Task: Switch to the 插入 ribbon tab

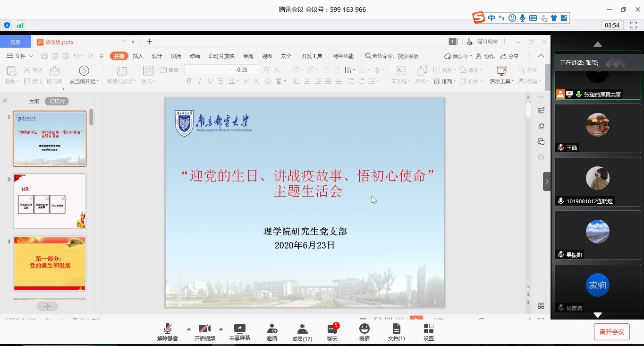Action: pyautogui.click(x=137, y=56)
